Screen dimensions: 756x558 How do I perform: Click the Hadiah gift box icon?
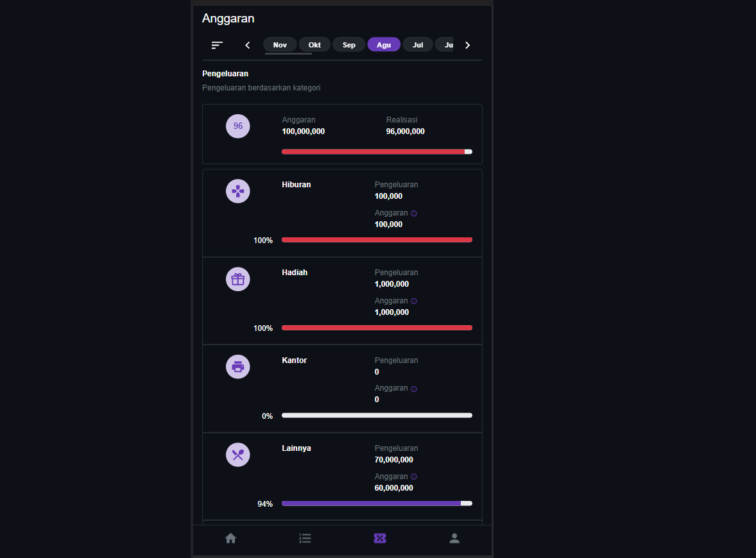click(x=238, y=279)
